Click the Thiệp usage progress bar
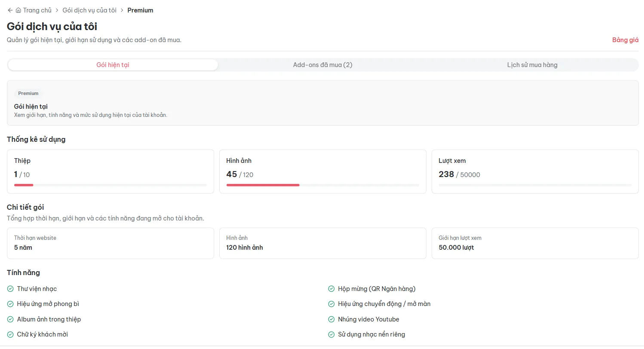Viewport: 644px width, 349px height. coord(110,185)
